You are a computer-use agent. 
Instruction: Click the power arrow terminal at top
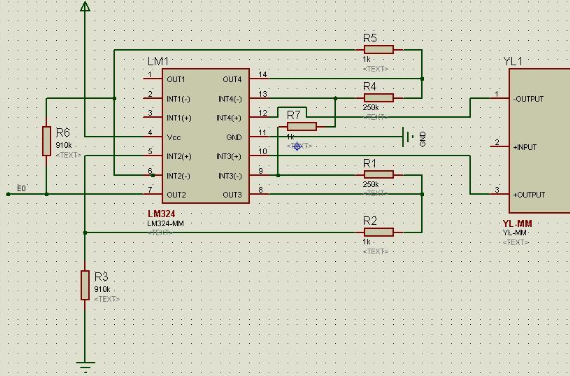(x=85, y=6)
